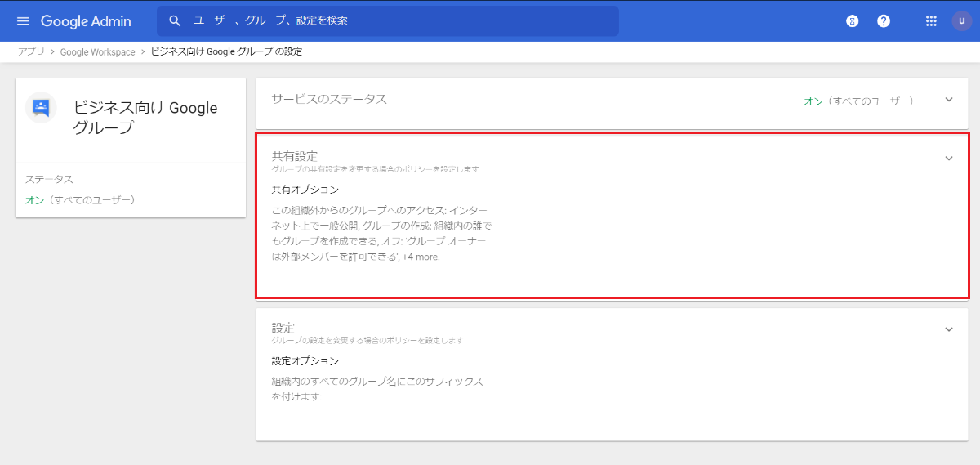
Task: Click オン（すべてのユーザー） status in left panel
Action: pos(80,199)
